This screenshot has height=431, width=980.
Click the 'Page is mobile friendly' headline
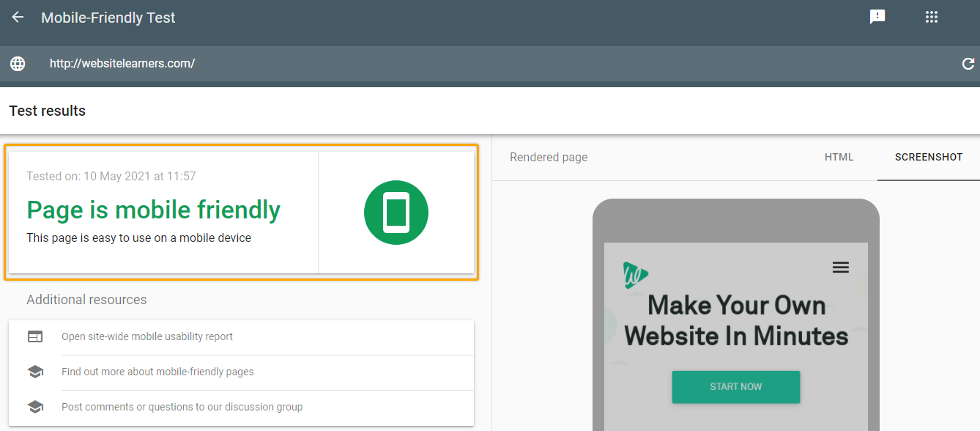[154, 210]
